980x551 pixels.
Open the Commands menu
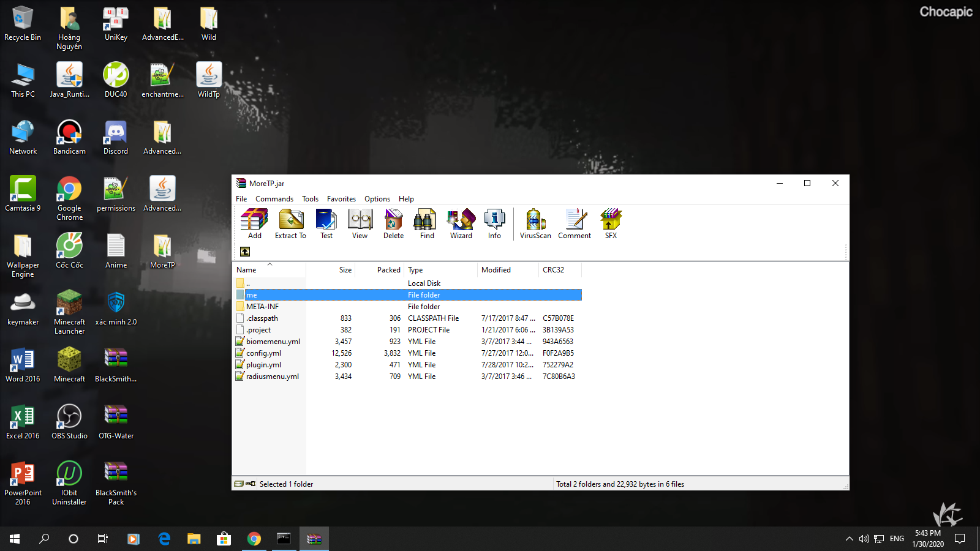click(274, 199)
